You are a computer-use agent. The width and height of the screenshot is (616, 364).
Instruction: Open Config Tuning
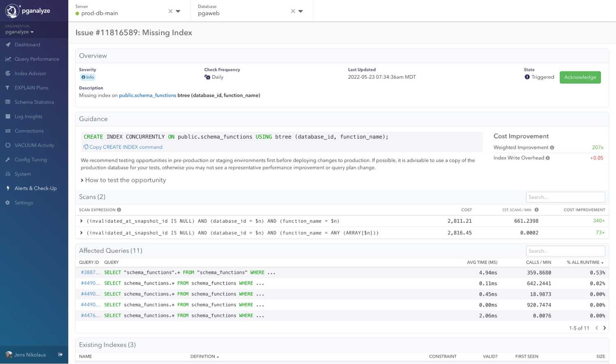click(x=30, y=159)
